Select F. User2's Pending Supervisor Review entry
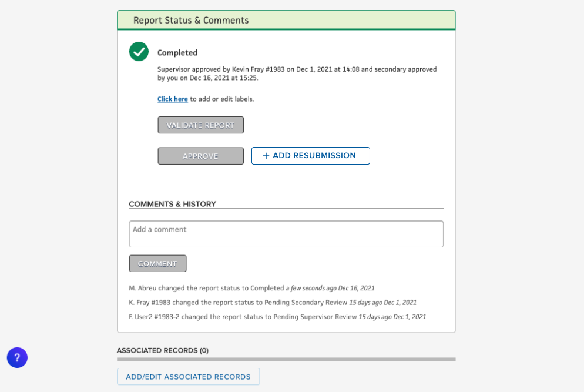This screenshot has width=584, height=392. click(277, 317)
